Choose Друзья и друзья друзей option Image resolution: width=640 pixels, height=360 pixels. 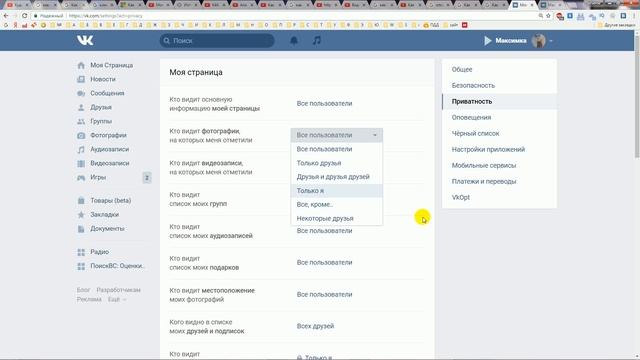pos(337,177)
